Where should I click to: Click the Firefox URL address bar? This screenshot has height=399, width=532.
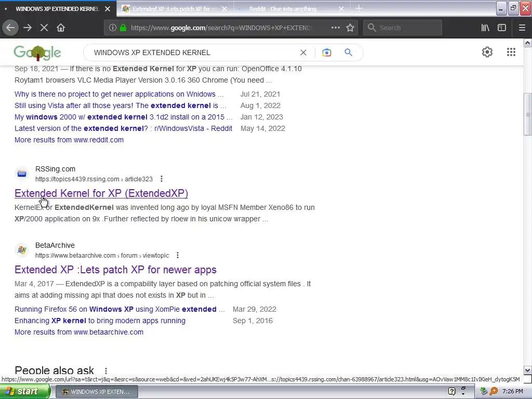[220, 28]
